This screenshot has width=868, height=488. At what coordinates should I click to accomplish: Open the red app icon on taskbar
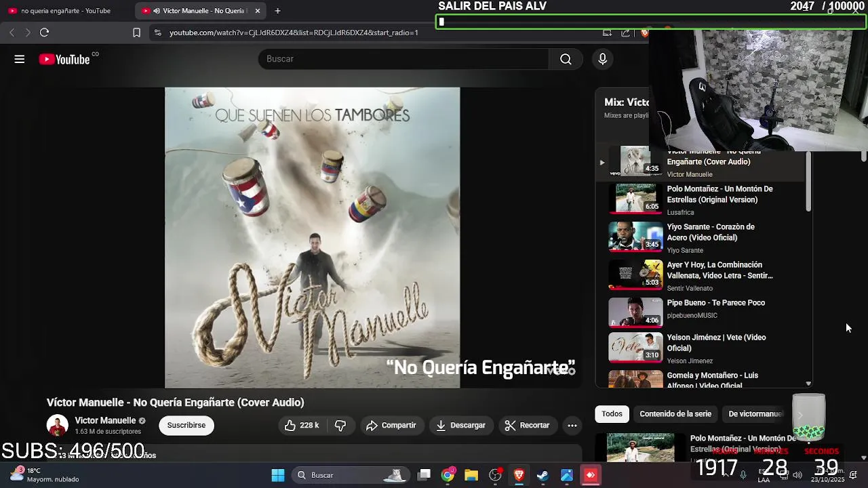pyautogui.click(x=591, y=475)
